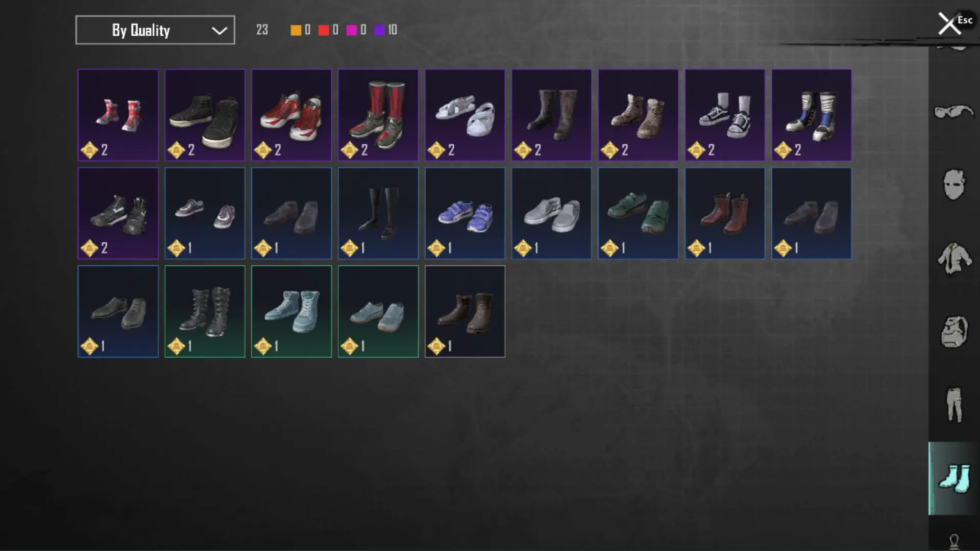Select the brown boots in last row
Image resolution: width=980 pixels, height=551 pixels.
click(465, 311)
